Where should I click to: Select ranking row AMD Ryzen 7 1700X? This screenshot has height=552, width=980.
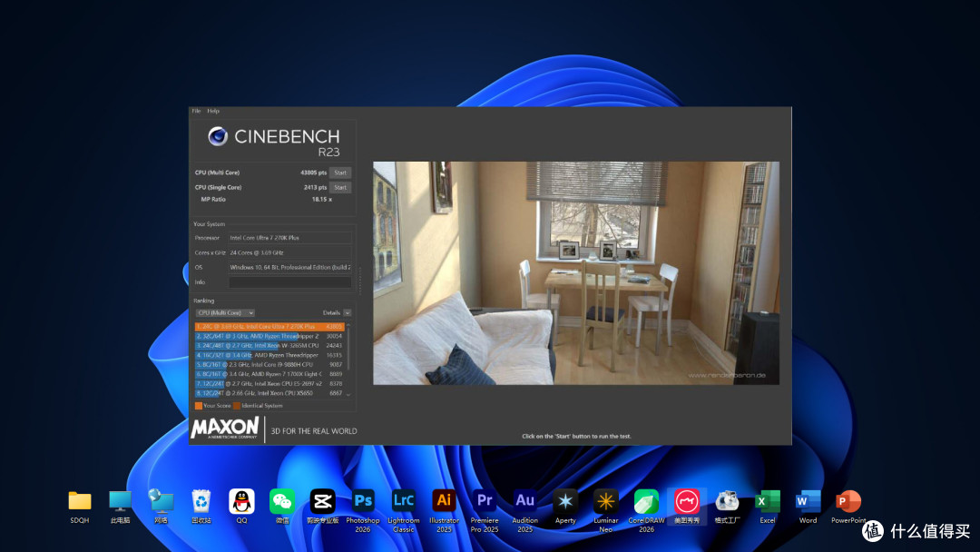point(269,374)
